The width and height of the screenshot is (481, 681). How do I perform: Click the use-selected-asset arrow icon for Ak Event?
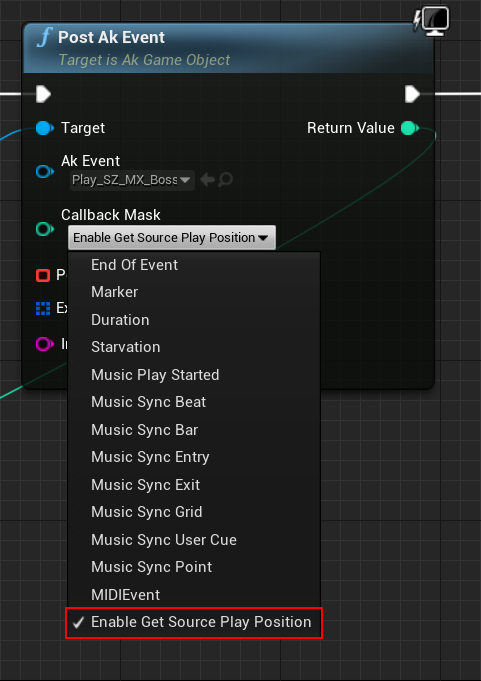pos(208,179)
